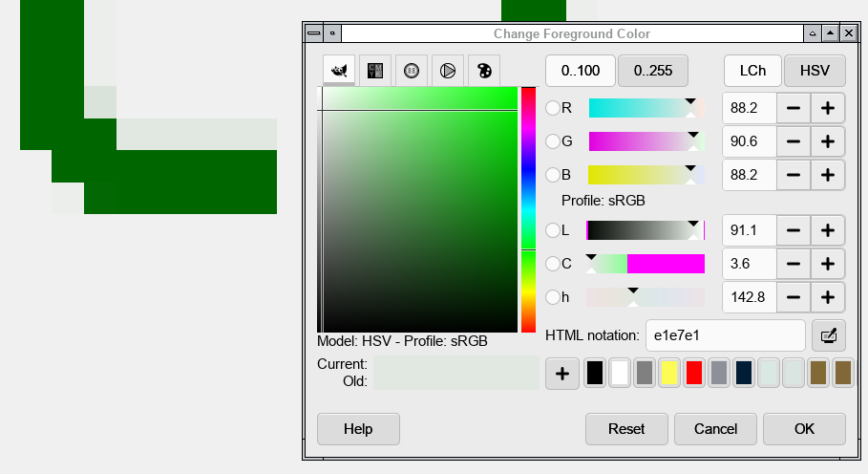Image resolution: width=868 pixels, height=474 pixels.
Task: Select the R channel radio button
Action: (553, 109)
